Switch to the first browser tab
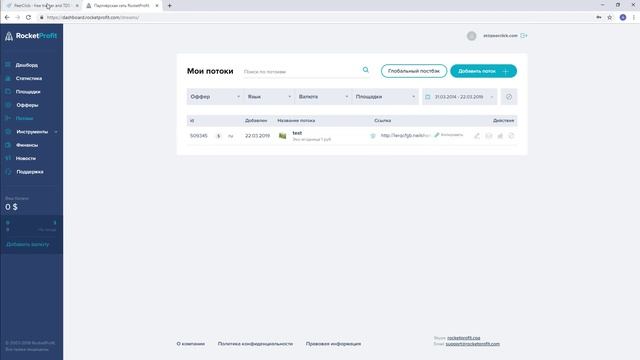 pos(42,6)
